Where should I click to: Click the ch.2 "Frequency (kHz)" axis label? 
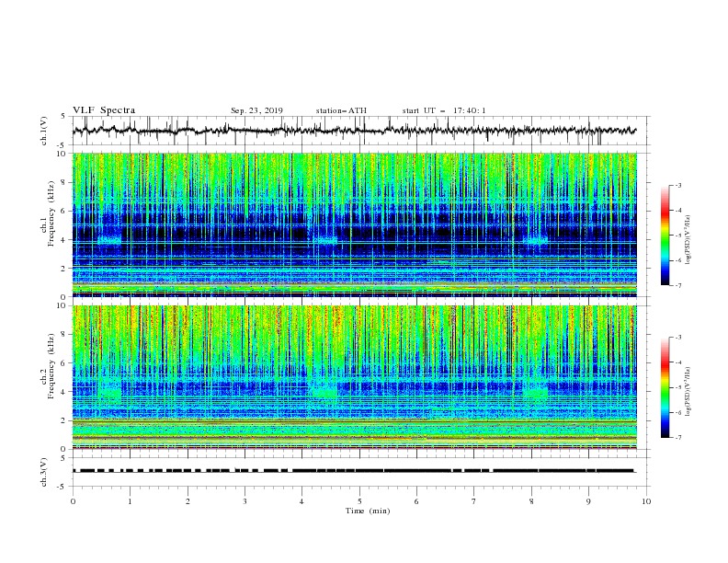coord(51,366)
